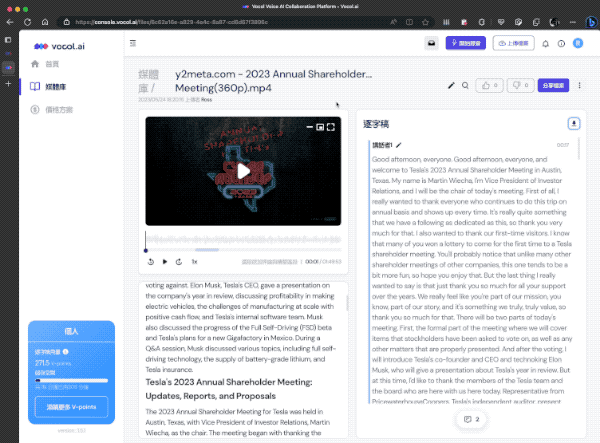Dislike the file with the thumbs-down button
Viewport: 600px width, 443px height.
[520, 85]
